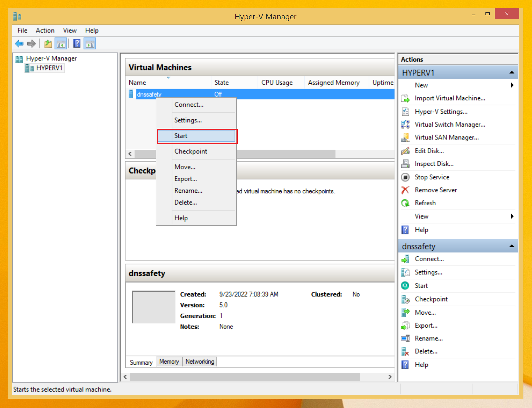Screen dimensions: 532x408
Task: Click the blue Help toolbar icon
Action: [77, 44]
